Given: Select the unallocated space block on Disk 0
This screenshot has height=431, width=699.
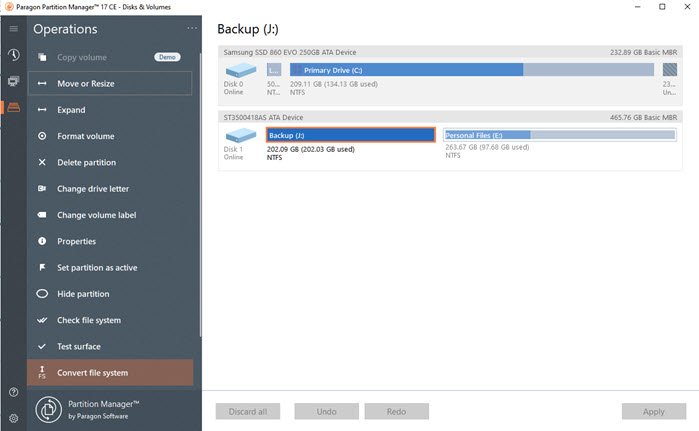Looking at the screenshot, I should 670,70.
